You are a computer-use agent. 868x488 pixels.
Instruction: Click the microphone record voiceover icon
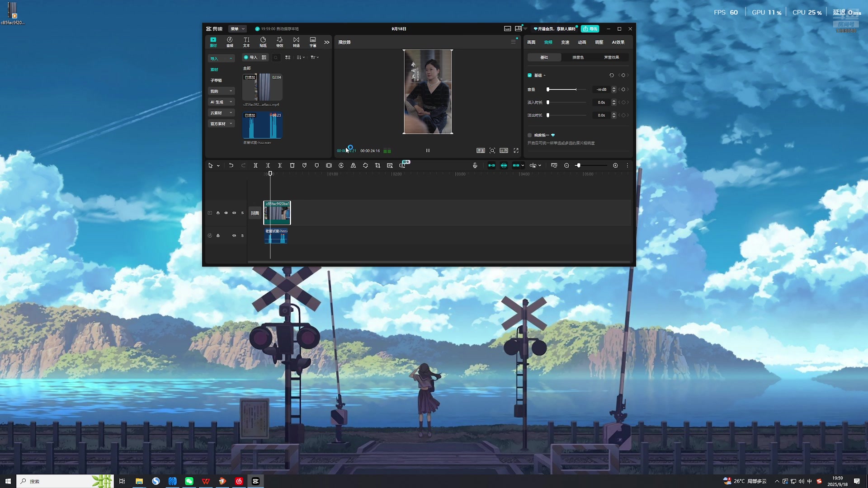tap(475, 165)
